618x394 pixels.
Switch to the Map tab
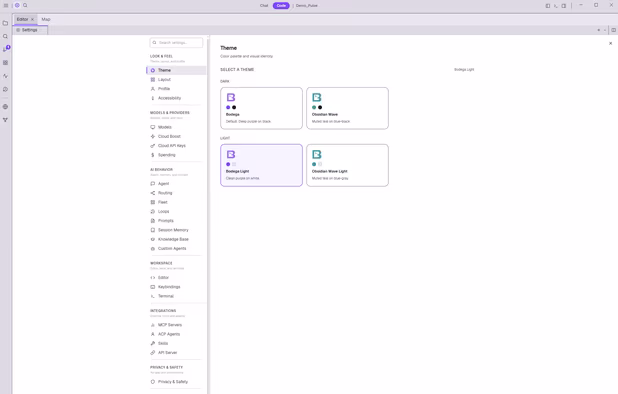coord(46,19)
